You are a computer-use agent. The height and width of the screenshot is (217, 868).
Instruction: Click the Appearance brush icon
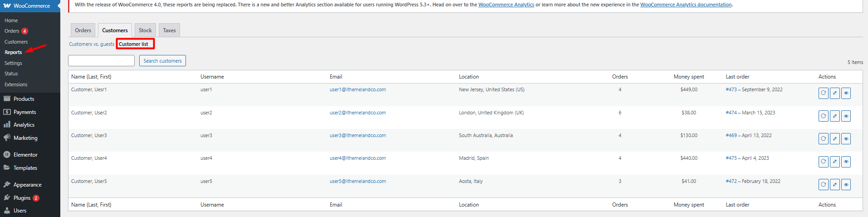tap(7, 184)
